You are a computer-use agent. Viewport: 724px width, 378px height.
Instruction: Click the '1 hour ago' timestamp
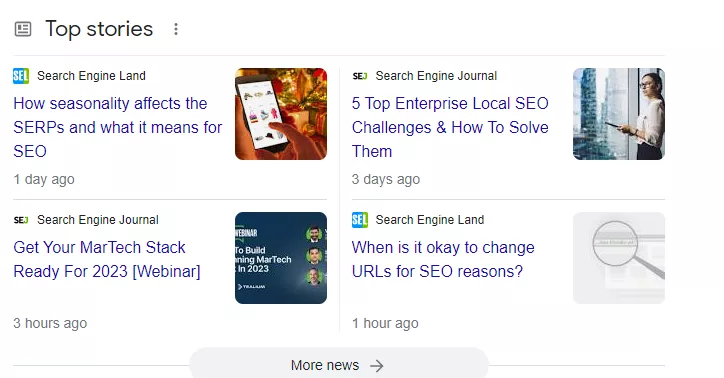pos(385,323)
